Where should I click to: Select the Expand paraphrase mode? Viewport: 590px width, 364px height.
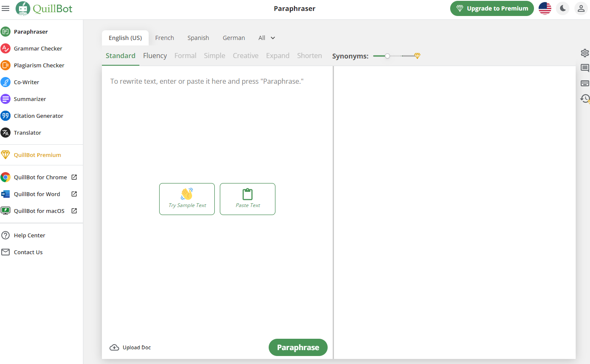pyautogui.click(x=278, y=56)
